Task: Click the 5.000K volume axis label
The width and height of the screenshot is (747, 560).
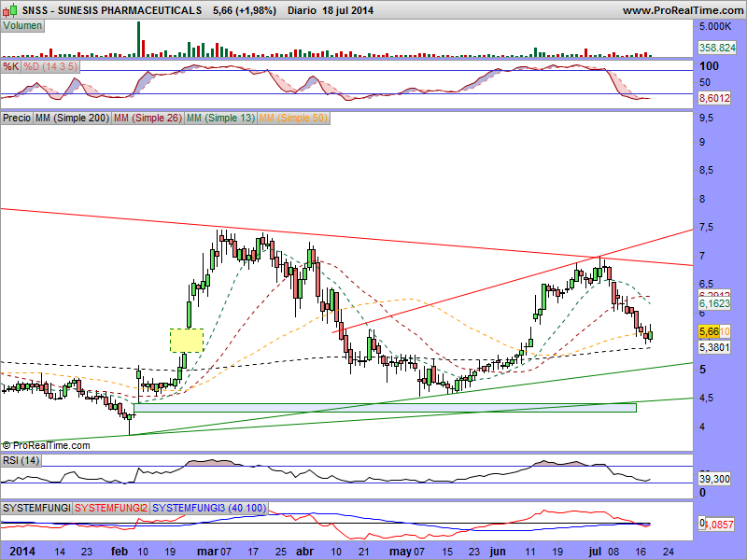Action: [x=714, y=27]
